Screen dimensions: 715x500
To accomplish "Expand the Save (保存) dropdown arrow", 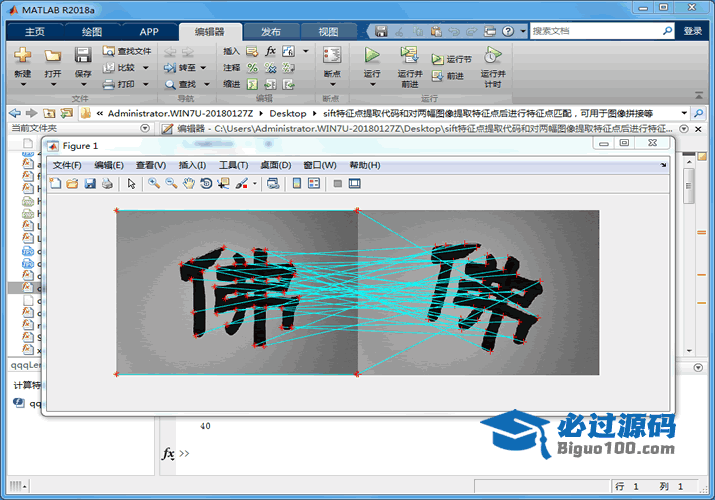I will point(83,84).
